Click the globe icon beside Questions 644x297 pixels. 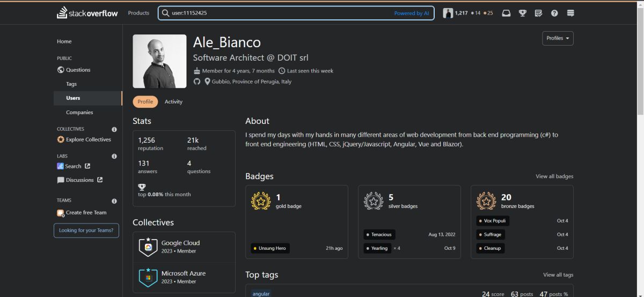point(61,70)
